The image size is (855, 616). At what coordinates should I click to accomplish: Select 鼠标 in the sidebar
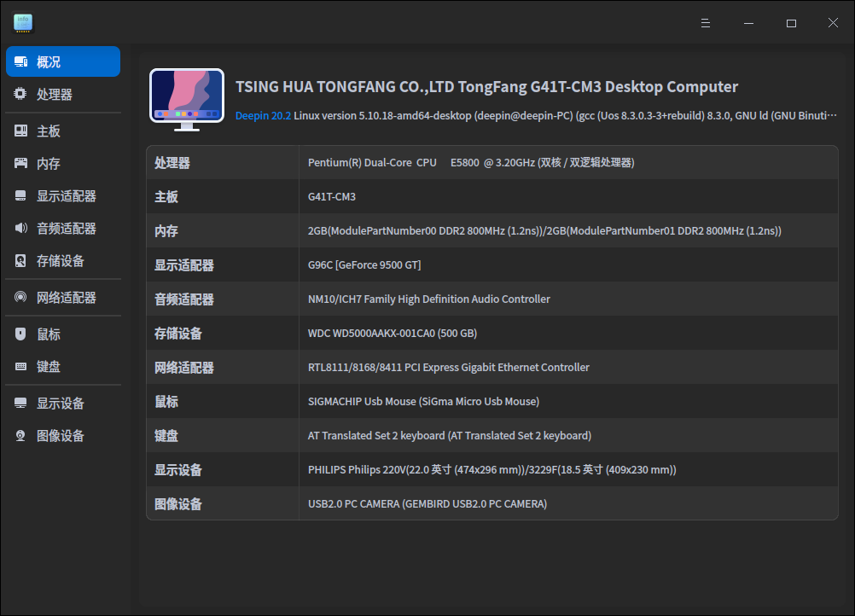63,334
